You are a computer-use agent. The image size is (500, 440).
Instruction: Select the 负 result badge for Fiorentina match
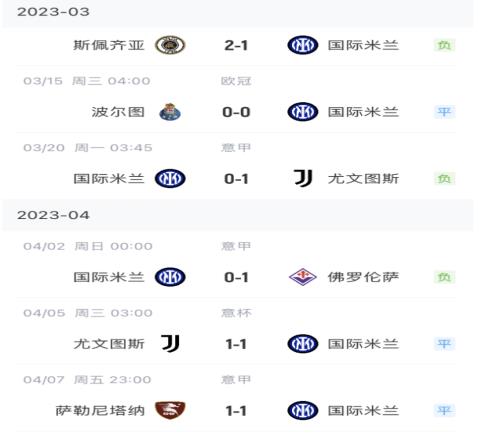[444, 277]
